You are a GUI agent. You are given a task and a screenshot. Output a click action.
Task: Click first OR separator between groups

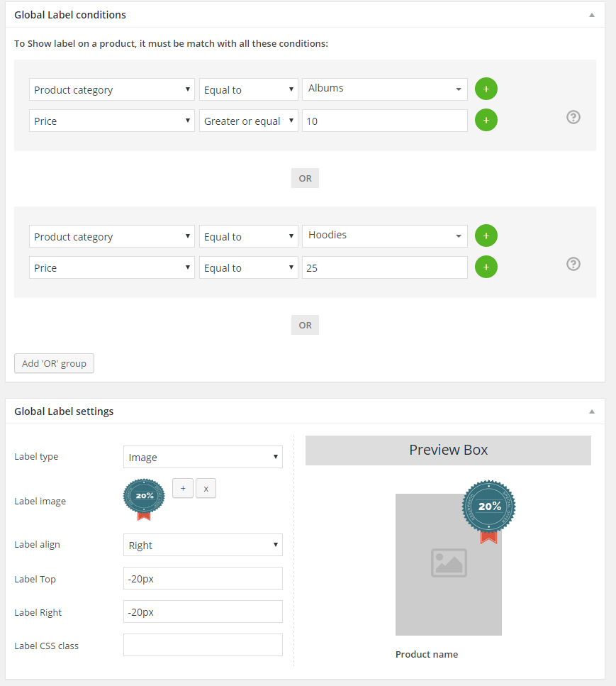coord(305,178)
